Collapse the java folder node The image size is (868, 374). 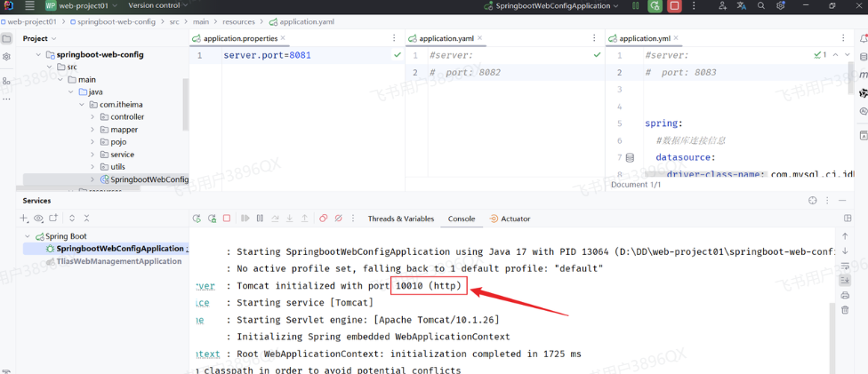(71, 92)
